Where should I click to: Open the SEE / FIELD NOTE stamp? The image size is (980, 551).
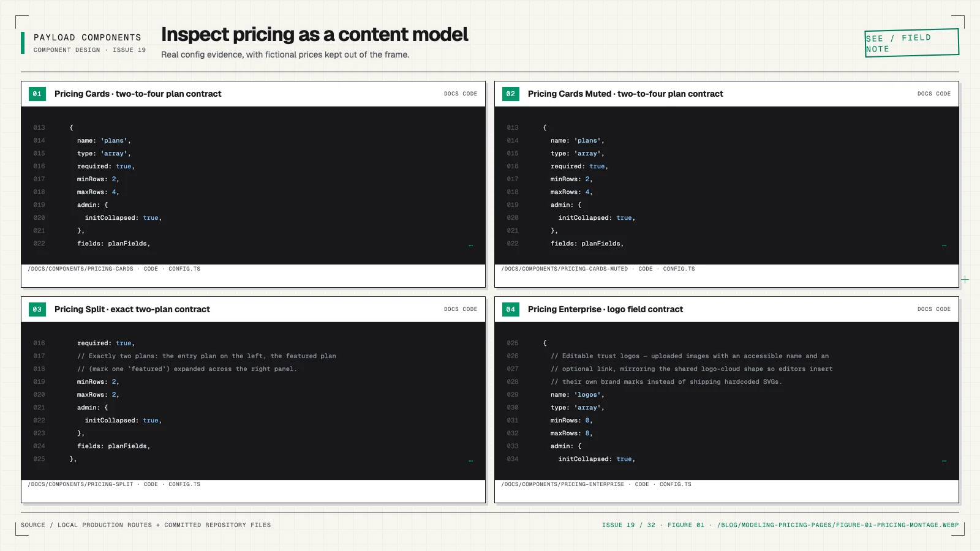(911, 43)
